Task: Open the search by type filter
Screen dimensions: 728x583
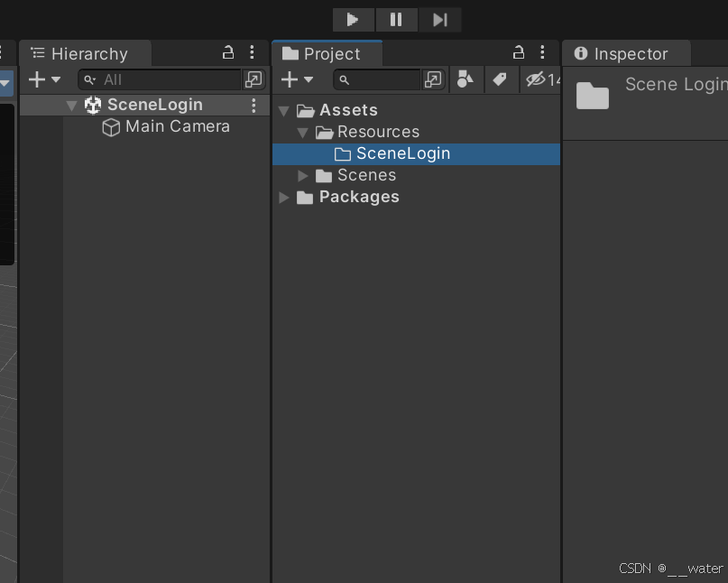Action: click(x=465, y=79)
